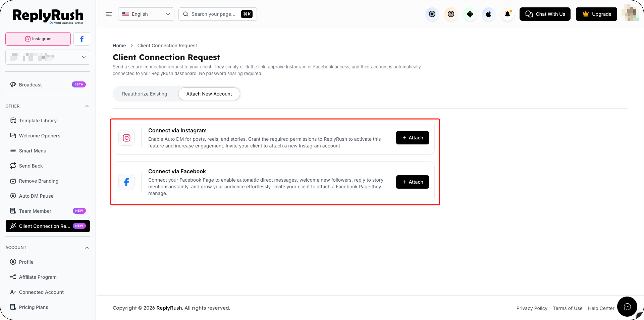
Task: Collapse the OTHER sidebar section
Action: 87,106
